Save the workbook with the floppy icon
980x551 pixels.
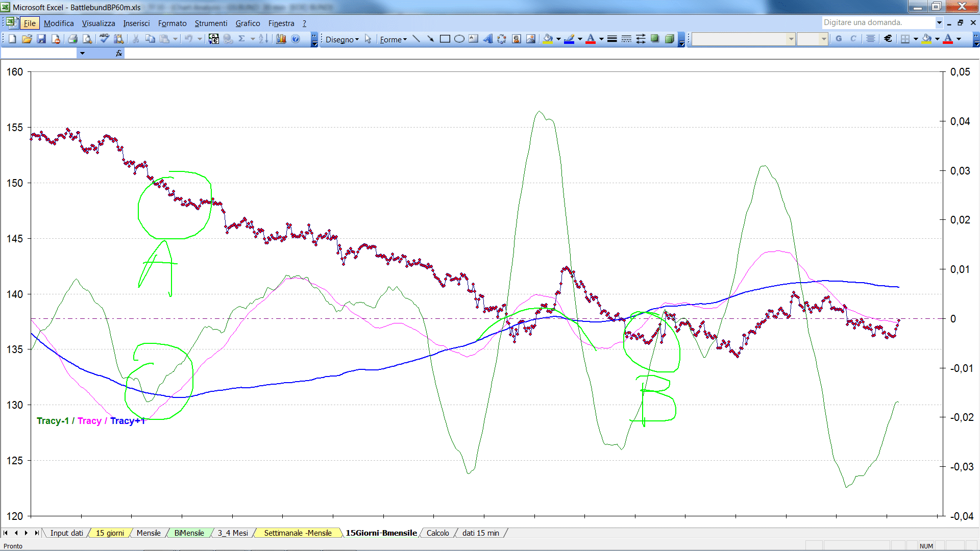pos(41,39)
